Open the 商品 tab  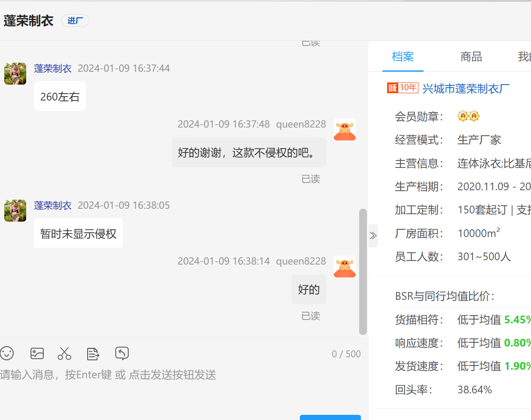[x=471, y=57]
